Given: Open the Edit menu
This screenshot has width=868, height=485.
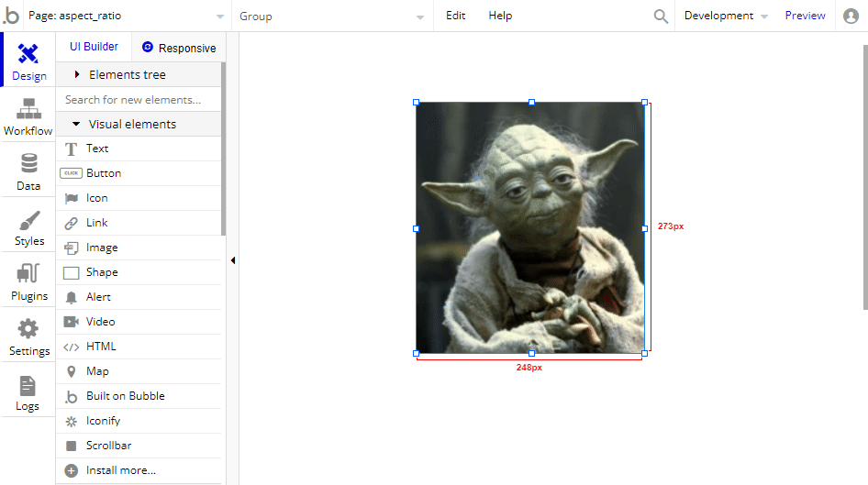Looking at the screenshot, I should tap(456, 16).
